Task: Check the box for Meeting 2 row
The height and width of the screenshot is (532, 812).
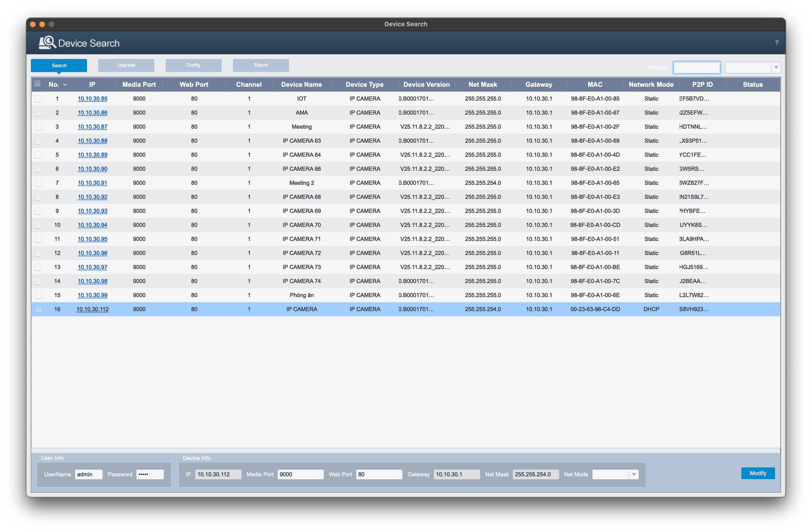Action: 39,183
